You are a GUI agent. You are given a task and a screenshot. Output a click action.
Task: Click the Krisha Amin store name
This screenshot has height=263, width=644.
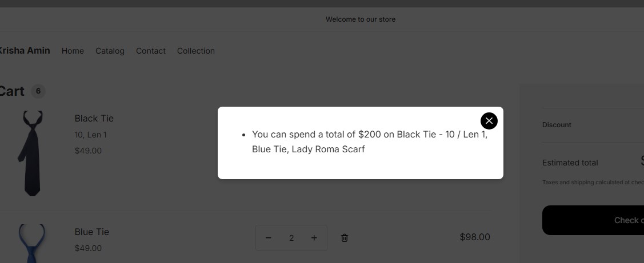25,50
